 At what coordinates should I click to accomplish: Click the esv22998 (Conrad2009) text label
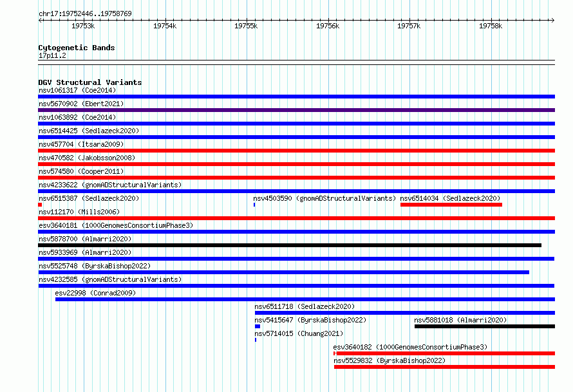point(95,293)
